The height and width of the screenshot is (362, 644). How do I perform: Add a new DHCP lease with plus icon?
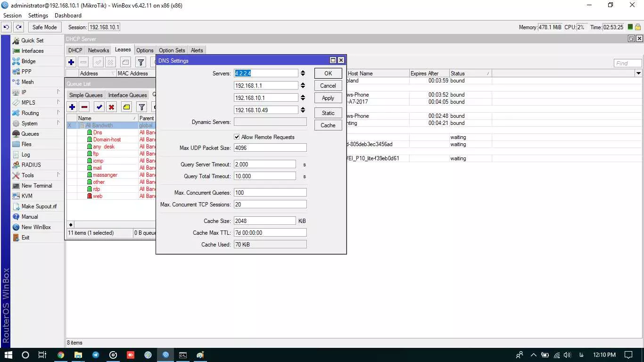(71, 62)
